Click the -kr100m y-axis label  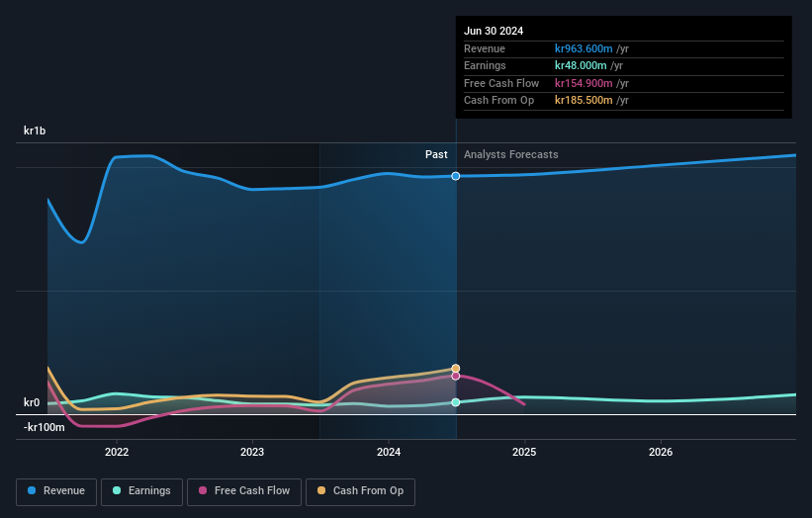[45, 427]
